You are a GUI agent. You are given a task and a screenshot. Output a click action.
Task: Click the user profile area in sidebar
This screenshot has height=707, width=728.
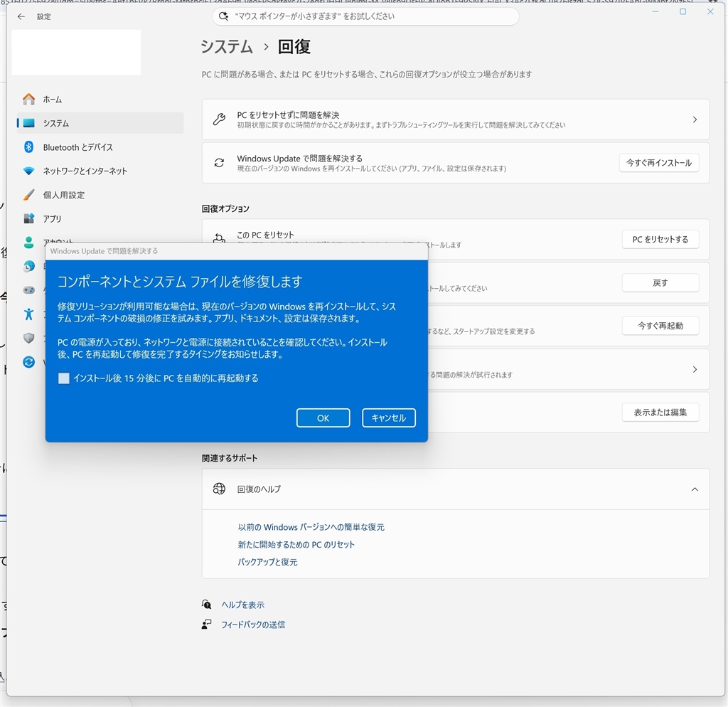coord(76,52)
